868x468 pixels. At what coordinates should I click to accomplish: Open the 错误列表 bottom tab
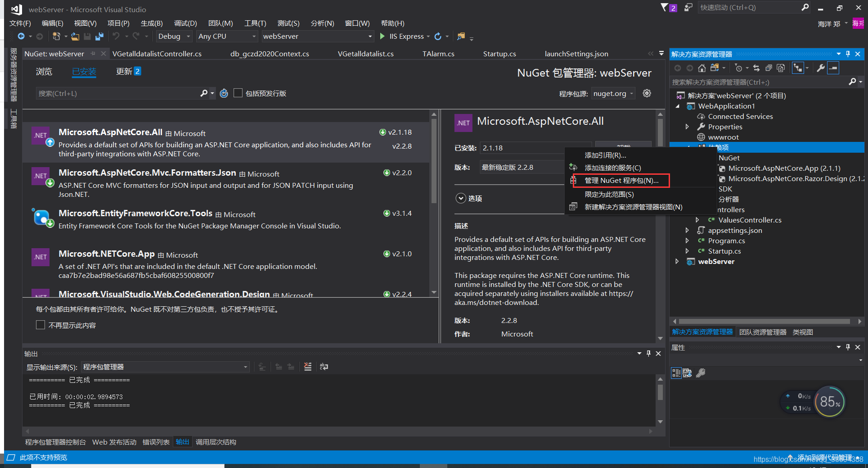[x=156, y=442]
